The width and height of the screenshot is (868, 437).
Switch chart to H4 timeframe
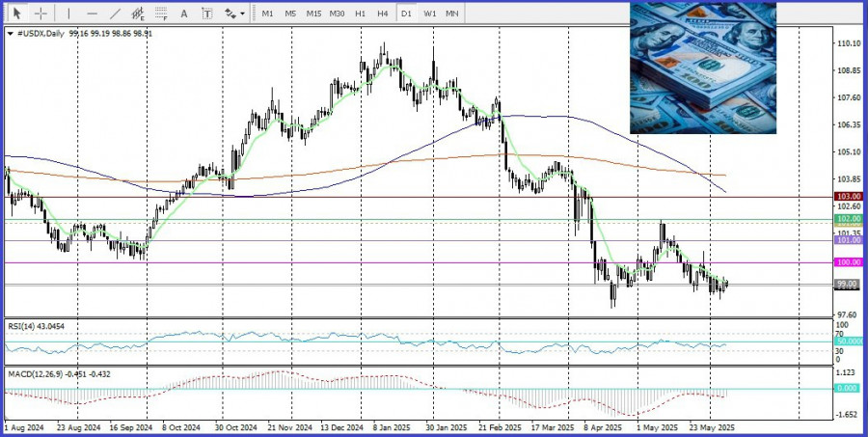pyautogui.click(x=383, y=14)
